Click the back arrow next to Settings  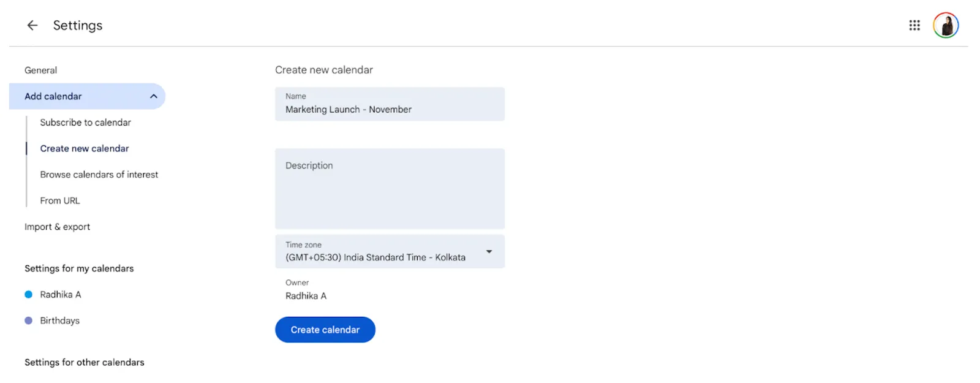[32, 25]
